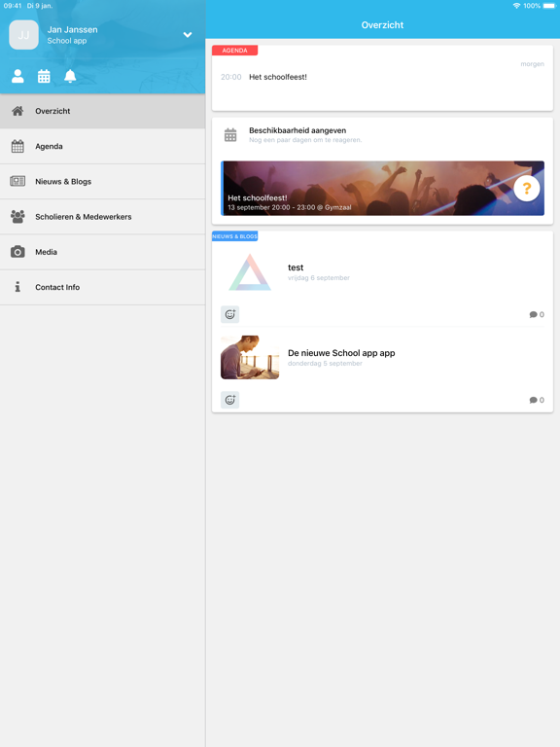The height and width of the screenshot is (747, 560).
Task: Click the camera icon beside Media
Action: pos(17,252)
